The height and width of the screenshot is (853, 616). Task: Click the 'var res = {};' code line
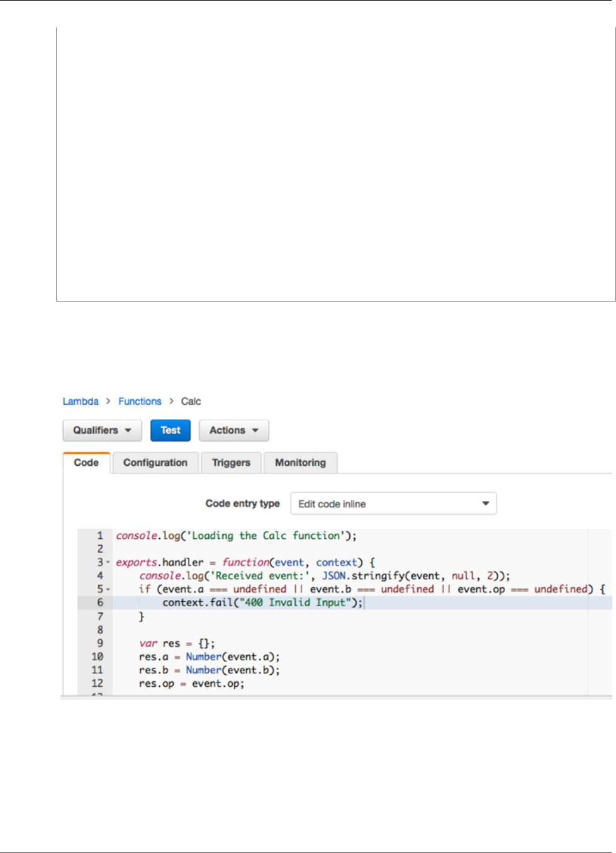177,643
